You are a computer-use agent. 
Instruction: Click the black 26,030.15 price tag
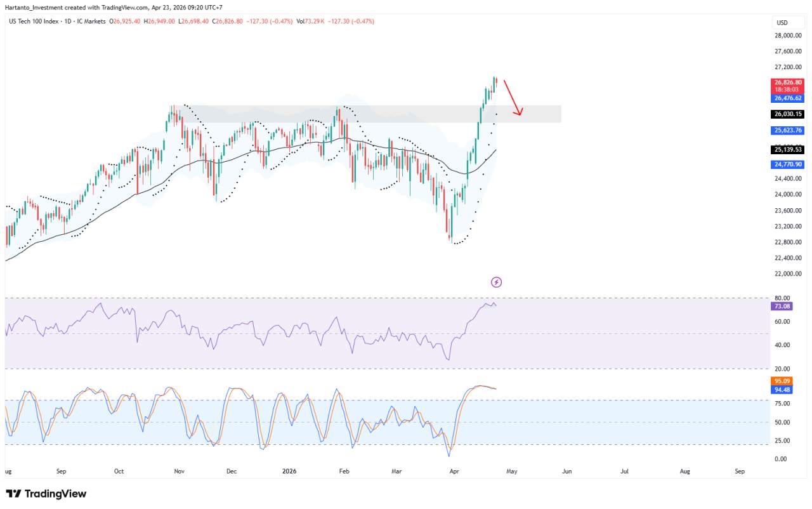[x=787, y=114]
